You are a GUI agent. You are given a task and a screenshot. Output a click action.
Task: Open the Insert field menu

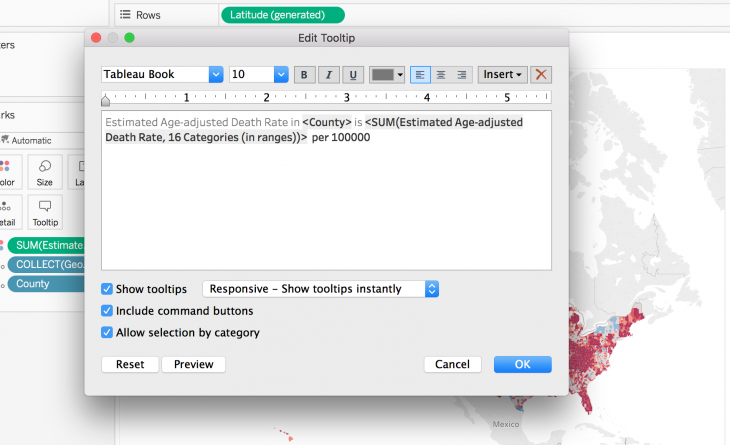click(x=502, y=75)
